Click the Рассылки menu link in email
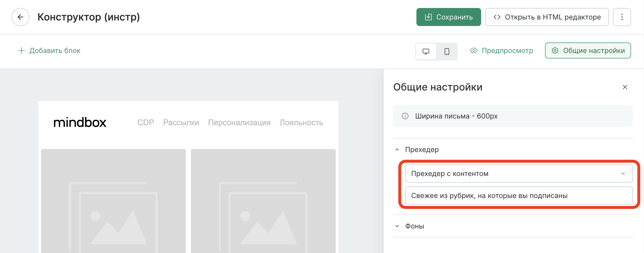Image resolution: width=644 pixels, height=253 pixels. (181, 122)
